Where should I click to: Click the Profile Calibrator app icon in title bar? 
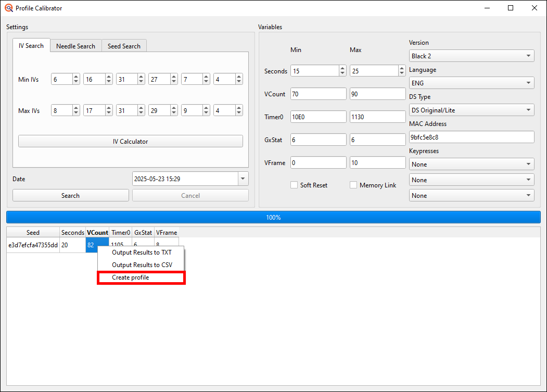pos(9,8)
